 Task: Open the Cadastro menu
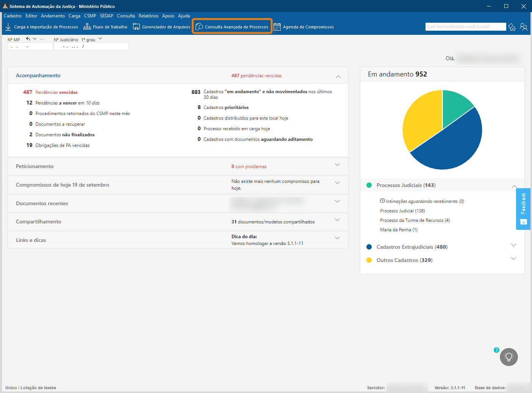coord(13,16)
